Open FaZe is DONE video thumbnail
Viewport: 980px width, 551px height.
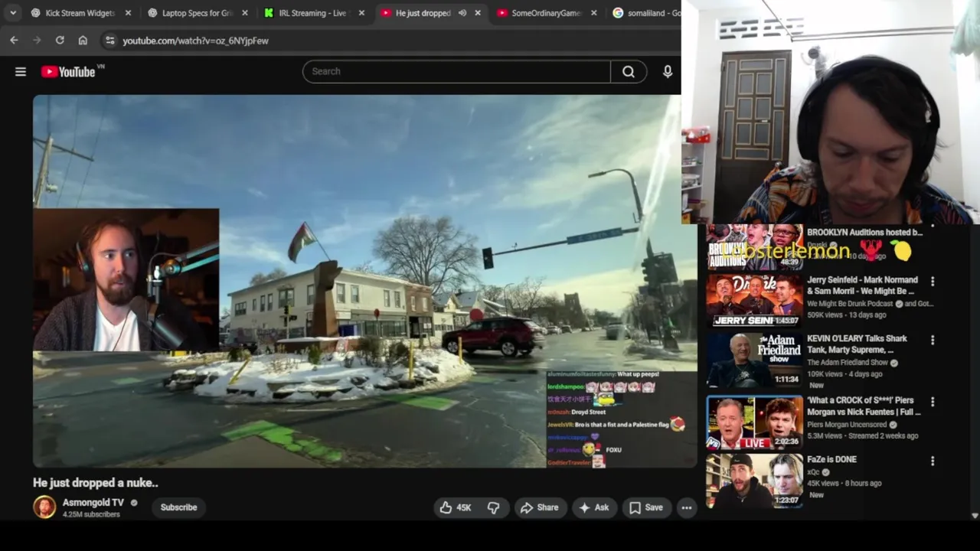point(754,481)
